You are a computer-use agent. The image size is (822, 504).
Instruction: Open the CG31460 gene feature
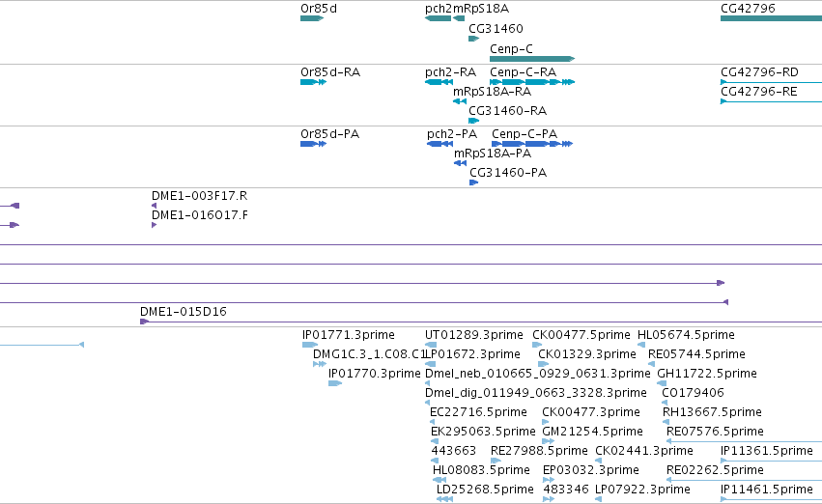(x=474, y=39)
